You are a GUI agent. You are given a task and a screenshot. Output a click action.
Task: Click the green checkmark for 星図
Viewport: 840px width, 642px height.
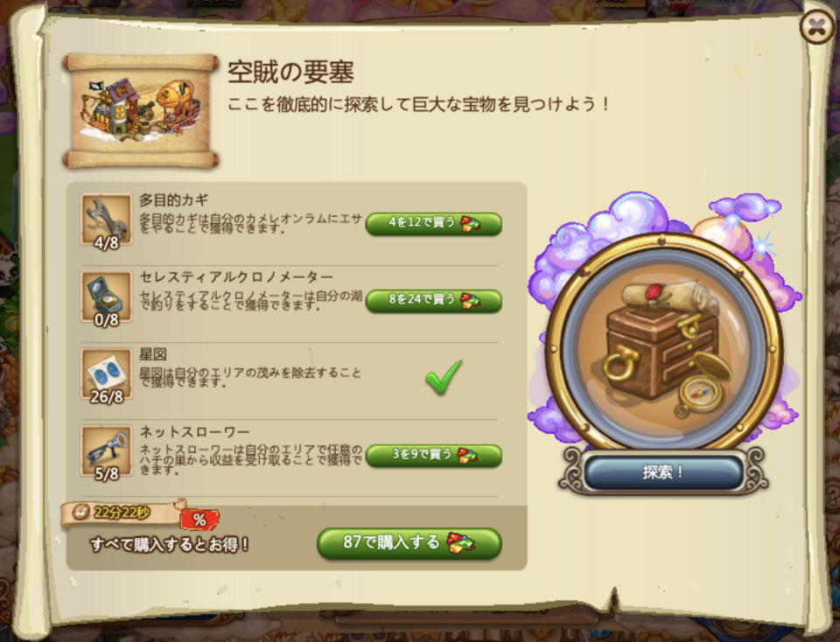[443, 377]
